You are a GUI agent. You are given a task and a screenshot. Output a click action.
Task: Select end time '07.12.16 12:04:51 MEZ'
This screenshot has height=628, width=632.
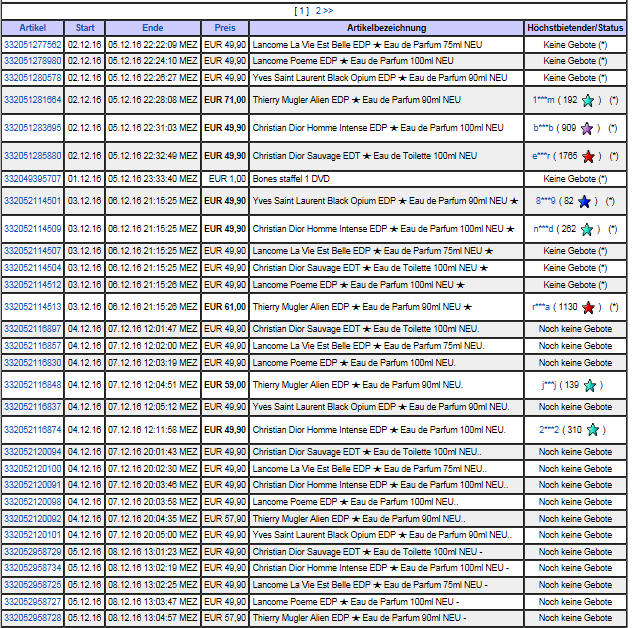[x=153, y=385]
